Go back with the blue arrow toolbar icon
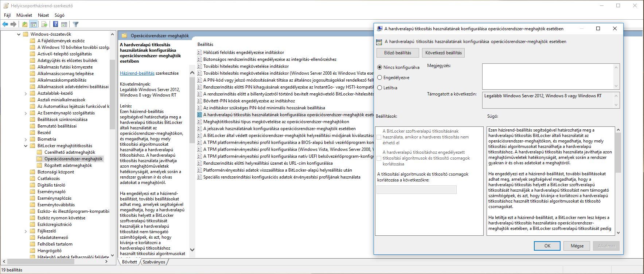The image size is (644, 274). (x=5, y=24)
